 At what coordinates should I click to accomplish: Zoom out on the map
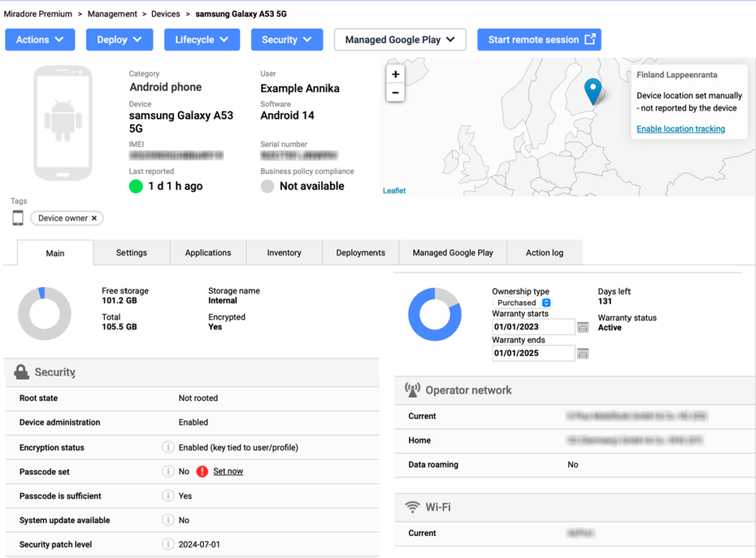click(x=396, y=92)
